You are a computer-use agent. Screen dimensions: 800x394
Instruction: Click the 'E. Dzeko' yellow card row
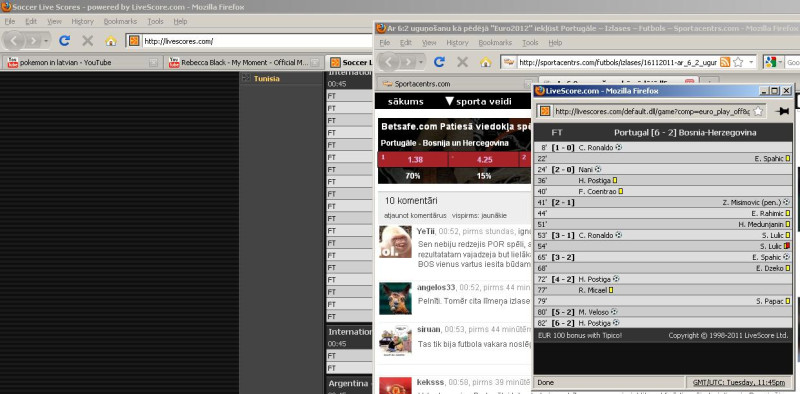pyautogui.click(x=663, y=268)
